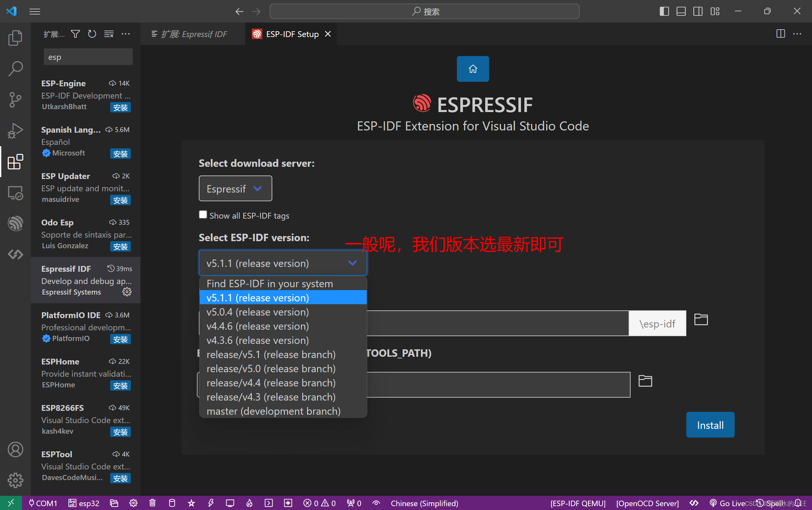The height and width of the screenshot is (510, 812).
Task: Open Remote Explorer in activity bar
Action: point(15,193)
